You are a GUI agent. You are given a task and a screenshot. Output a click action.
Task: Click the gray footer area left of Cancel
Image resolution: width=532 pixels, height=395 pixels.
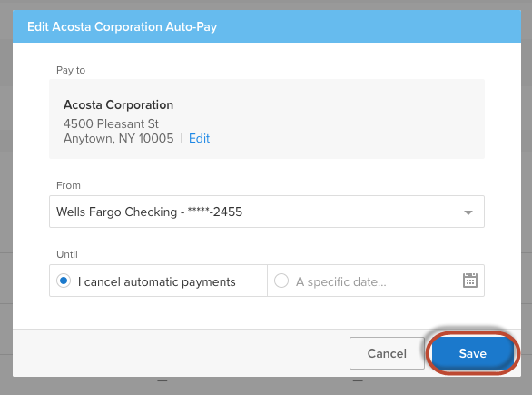pos(182,353)
